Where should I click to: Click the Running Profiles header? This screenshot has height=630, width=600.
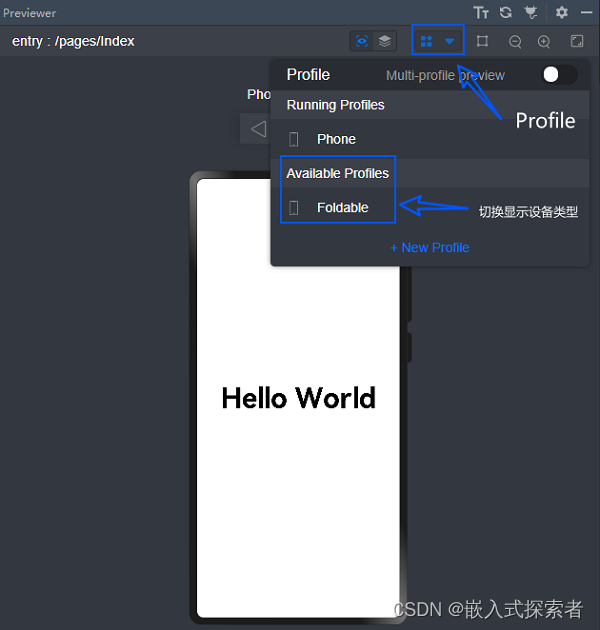click(336, 105)
